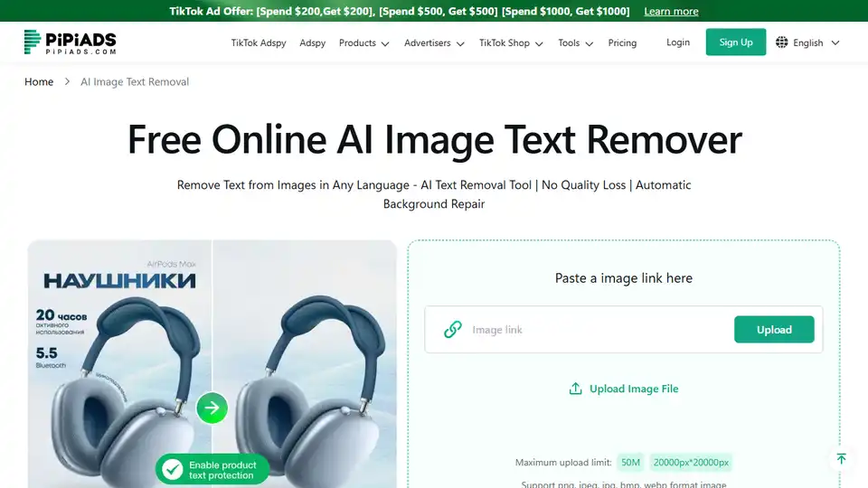Open the English language selector
Image resolution: width=868 pixels, height=488 pixels.
tap(807, 42)
